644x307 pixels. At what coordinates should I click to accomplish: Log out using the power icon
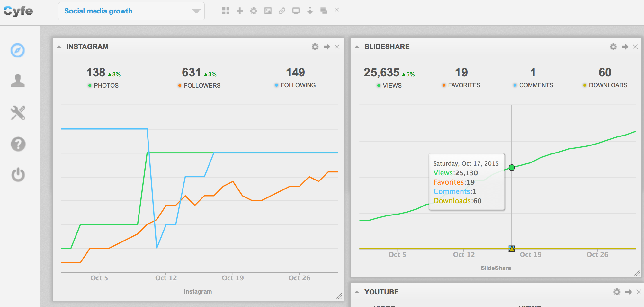(x=18, y=175)
